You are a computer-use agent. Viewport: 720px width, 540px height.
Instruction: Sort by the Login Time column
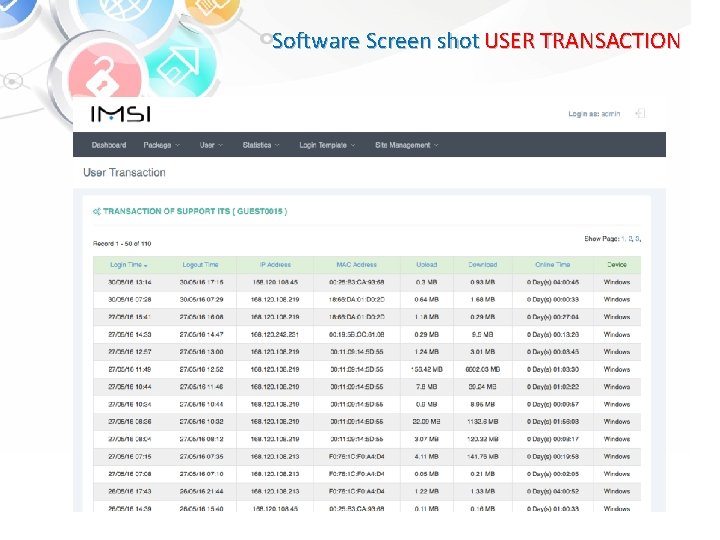pyautogui.click(x=128, y=265)
